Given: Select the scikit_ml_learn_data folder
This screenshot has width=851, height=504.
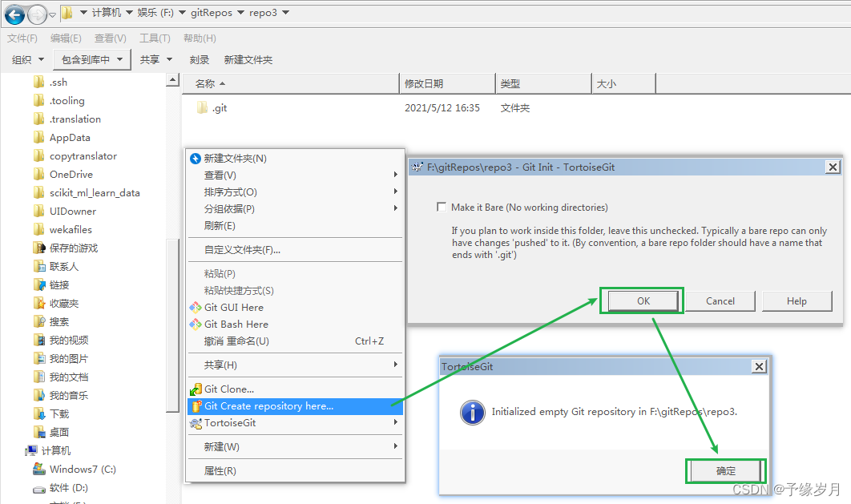Looking at the screenshot, I should click(x=95, y=192).
